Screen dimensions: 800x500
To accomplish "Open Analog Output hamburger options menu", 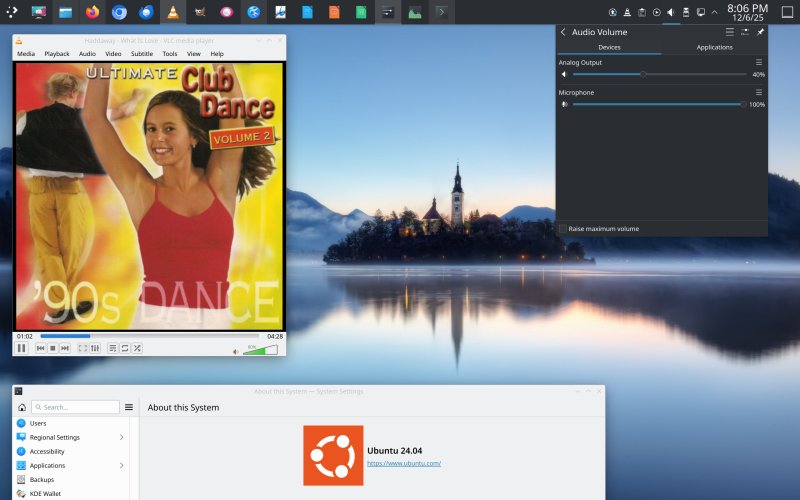I will 759,62.
